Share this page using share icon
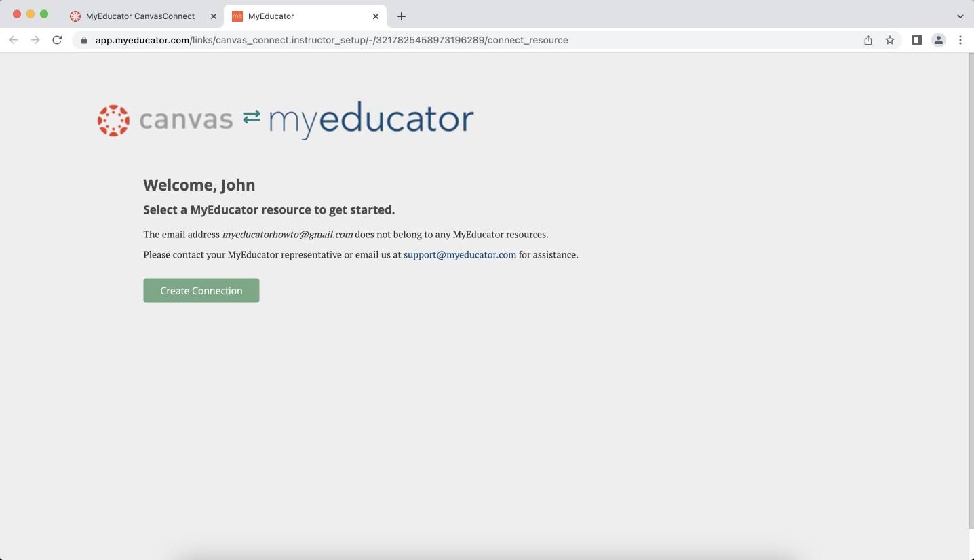Image resolution: width=974 pixels, height=560 pixels. [x=868, y=40]
